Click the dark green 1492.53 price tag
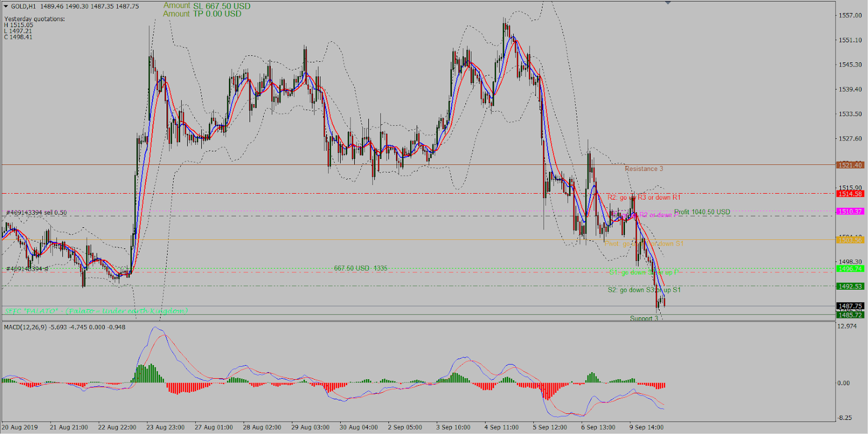The image size is (868, 434). point(850,286)
